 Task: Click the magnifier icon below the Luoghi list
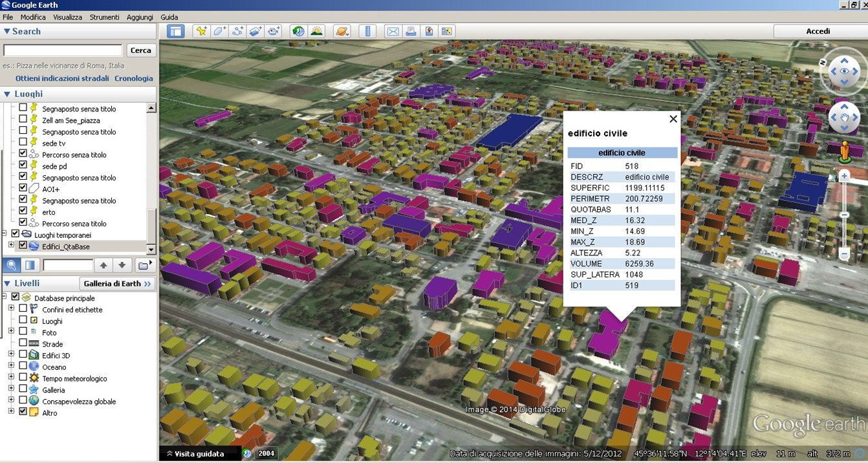pos(12,265)
